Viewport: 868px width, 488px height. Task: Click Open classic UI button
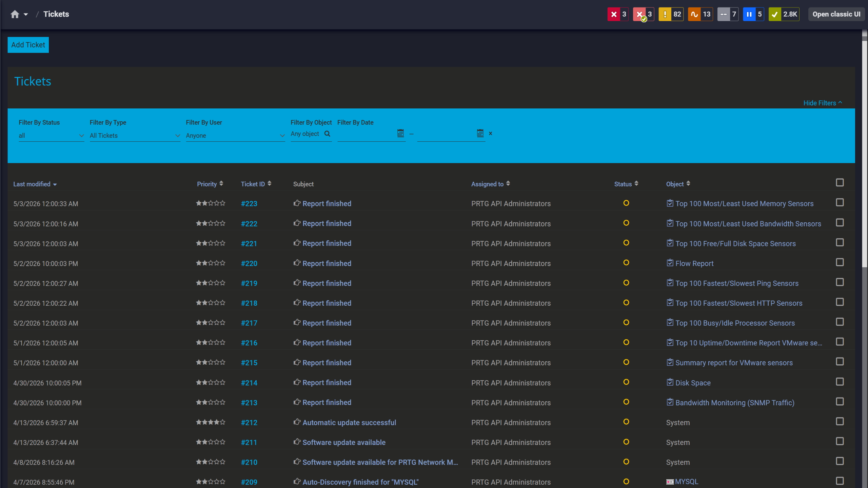point(836,14)
